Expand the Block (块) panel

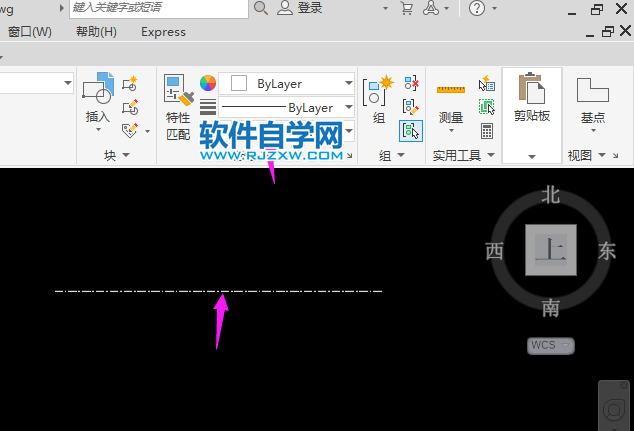110,155
